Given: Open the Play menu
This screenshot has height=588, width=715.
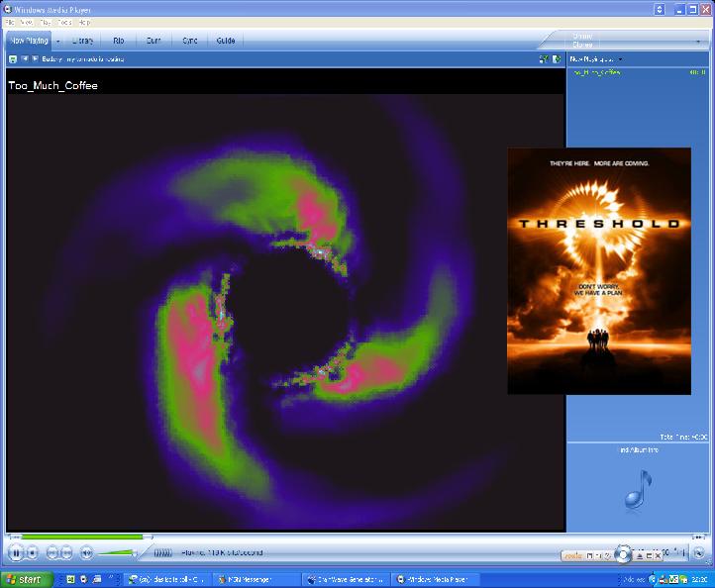Looking at the screenshot, I should pyautogui.click(x=46, y=22).
